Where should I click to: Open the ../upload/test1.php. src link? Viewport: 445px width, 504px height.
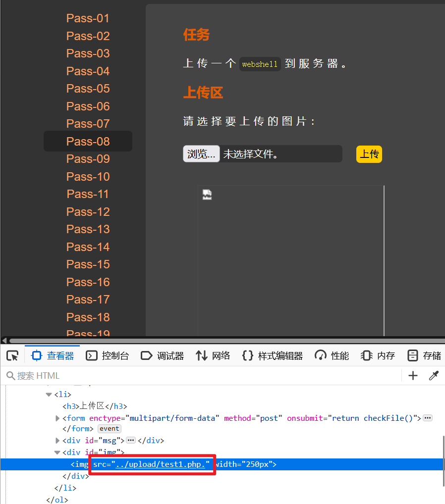(x=160, y=464)
